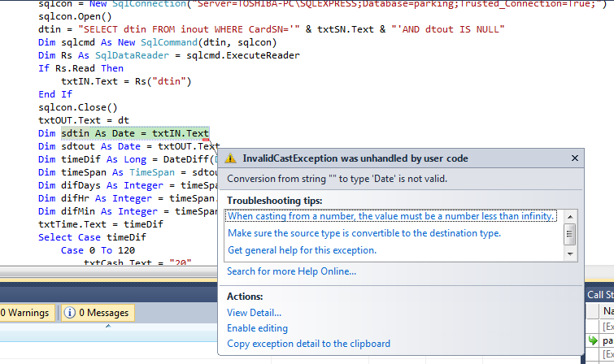Image resolution: width=614 pixels, height=364 pixels.
Task: Click the info icon beside Messages
Action: tap(69, 313)
